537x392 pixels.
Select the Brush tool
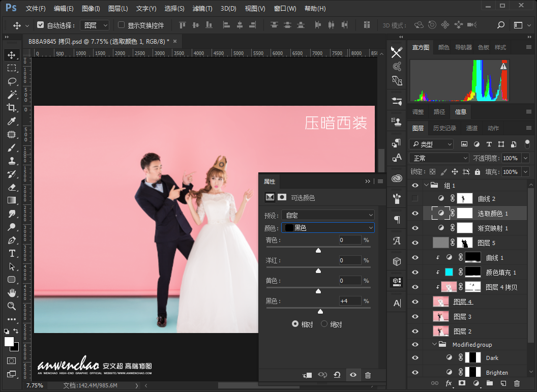[x=12, y=147]
